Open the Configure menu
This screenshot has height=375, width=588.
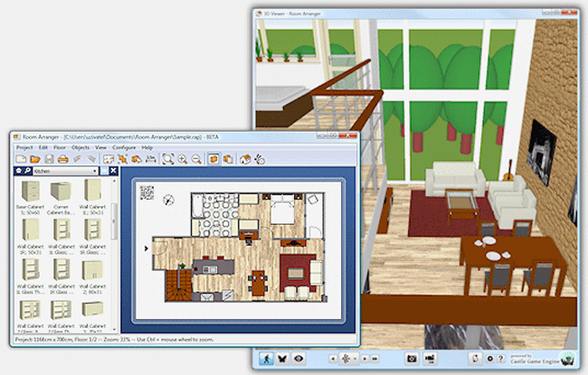[x=124, y=146]
